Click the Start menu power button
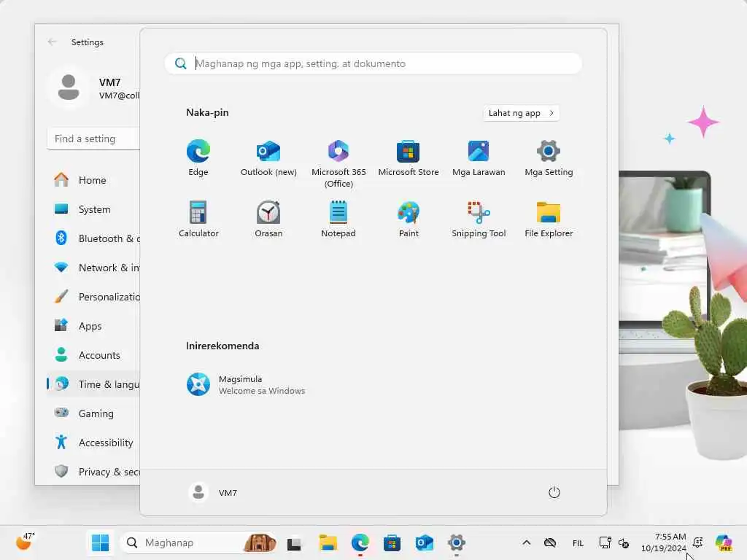Screen dimensions: 747x560 point(554,492)
